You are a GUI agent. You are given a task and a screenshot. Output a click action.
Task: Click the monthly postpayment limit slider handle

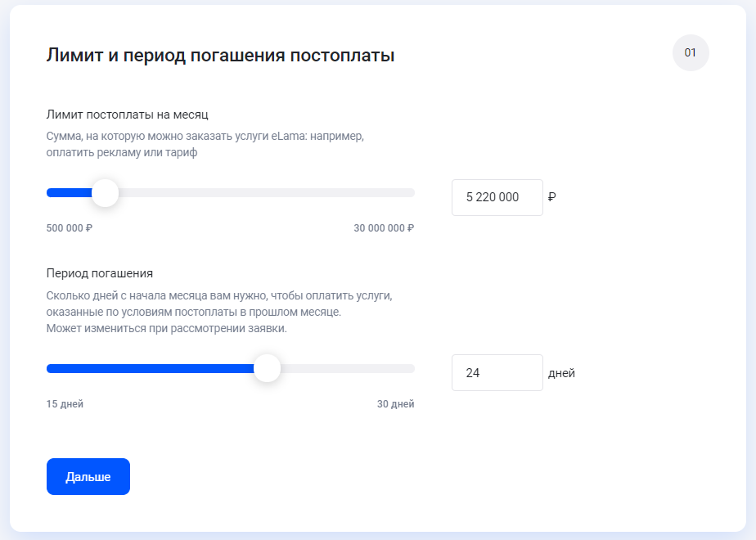click(x=105, y=193)
